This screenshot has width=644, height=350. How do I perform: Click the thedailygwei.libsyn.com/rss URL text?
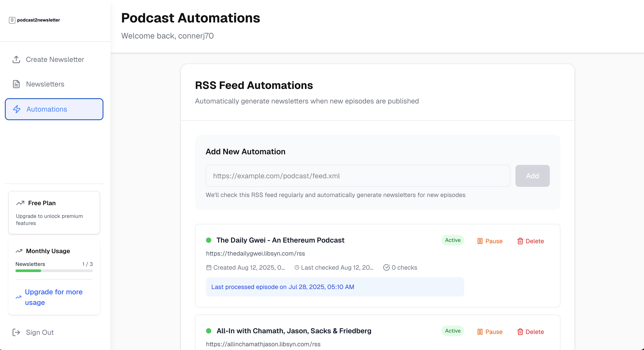[x=256, y=254]
